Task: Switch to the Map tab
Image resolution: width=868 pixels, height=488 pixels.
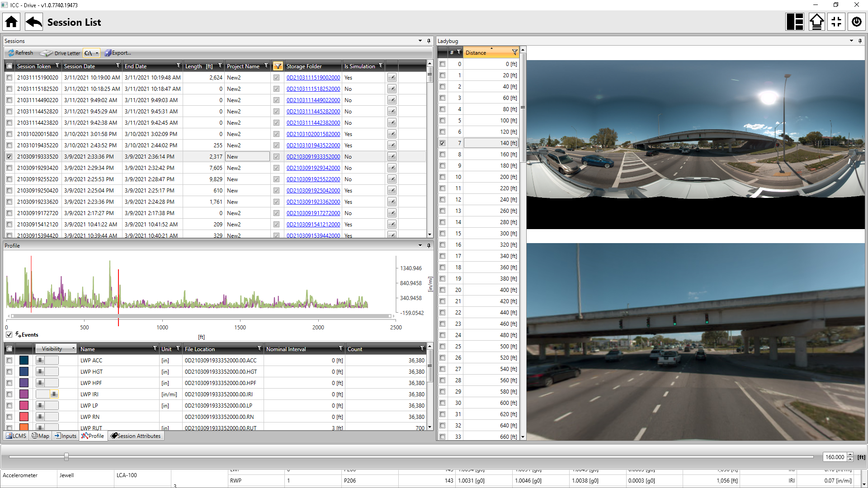Action: (x=40, y=436)
